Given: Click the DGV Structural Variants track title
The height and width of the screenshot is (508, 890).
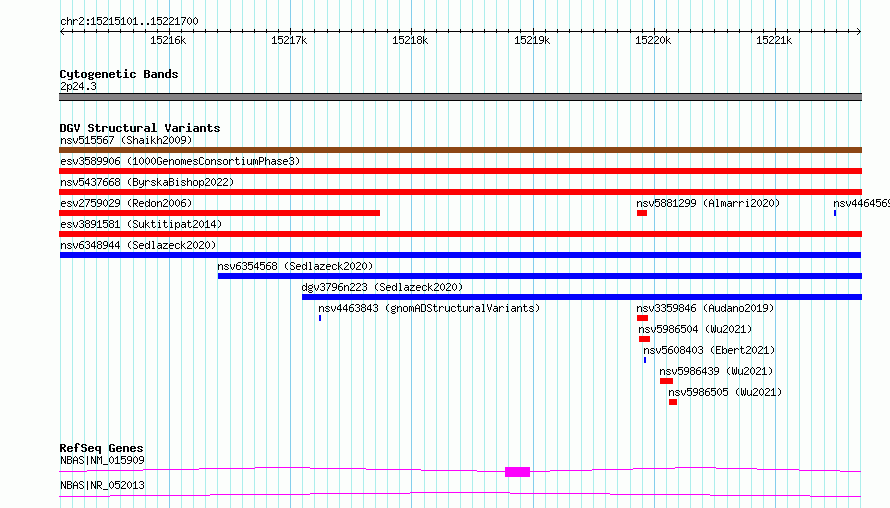Looking at the screenshot, I should pos(140,128).
